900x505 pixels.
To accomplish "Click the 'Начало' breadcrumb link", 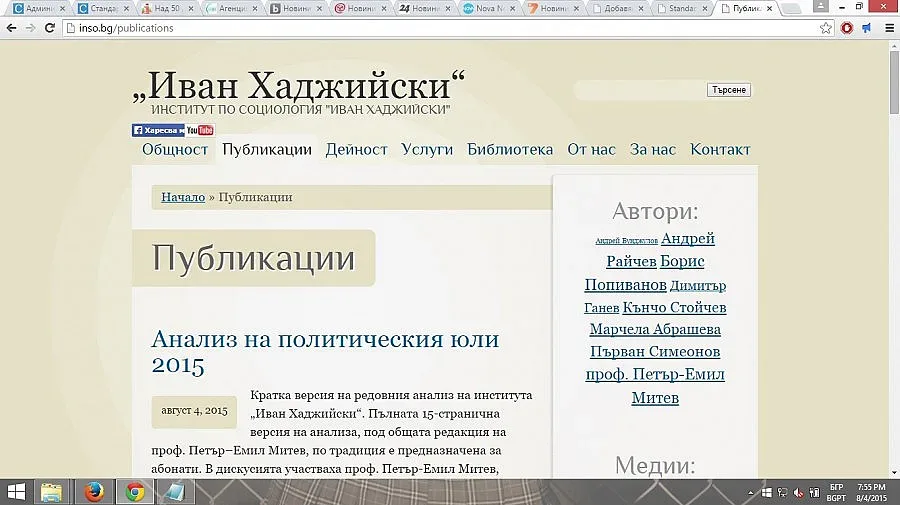I will pos(183,197).
